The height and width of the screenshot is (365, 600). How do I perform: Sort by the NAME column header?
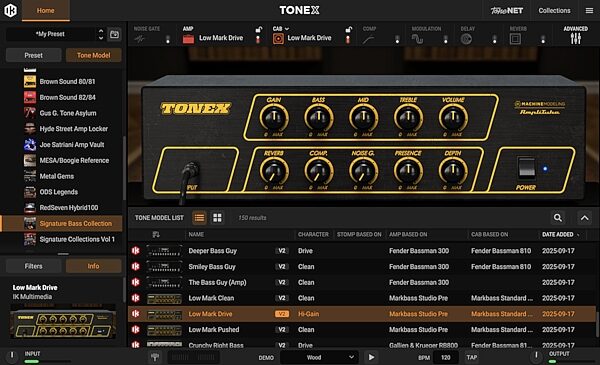point(196,235)
